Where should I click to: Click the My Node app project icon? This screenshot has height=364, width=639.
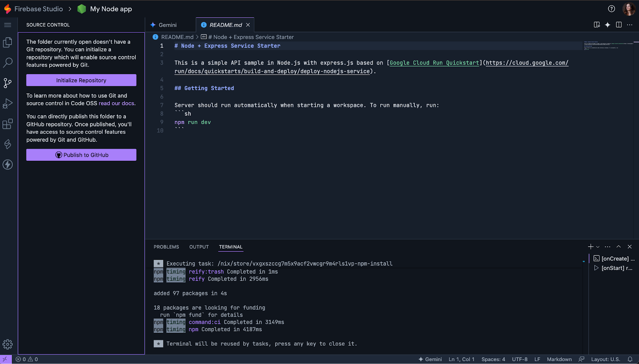[x=81, y=9]
